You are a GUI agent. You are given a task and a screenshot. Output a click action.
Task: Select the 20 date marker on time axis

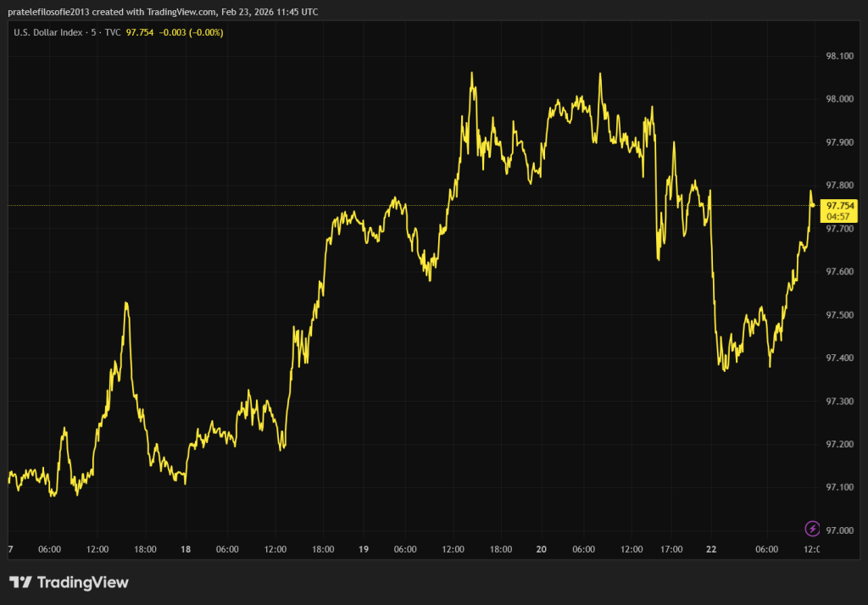click(x=541, y=549)
